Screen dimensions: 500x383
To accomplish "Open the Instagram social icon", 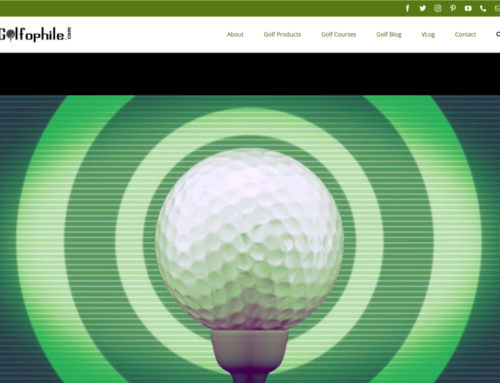I will [x=438, y=8].
